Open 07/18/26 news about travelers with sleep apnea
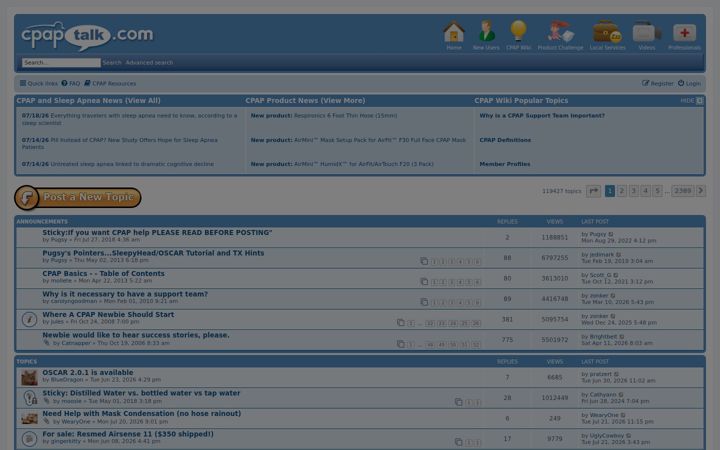 point(129,119)
